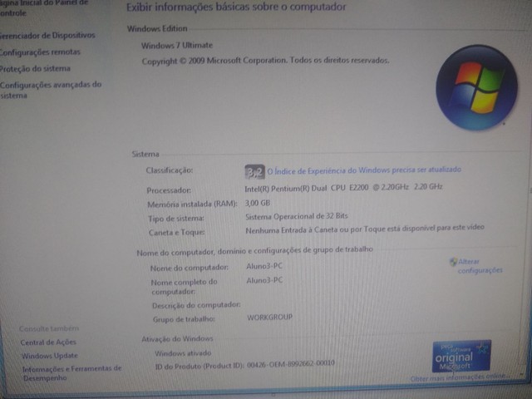Click Alterar configurações link
The width and height of the screenshot is (532, 399).
click(480, 266)
